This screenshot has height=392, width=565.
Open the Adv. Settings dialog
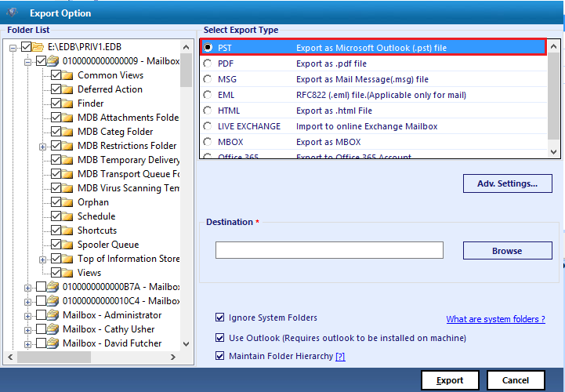(507, 183)
